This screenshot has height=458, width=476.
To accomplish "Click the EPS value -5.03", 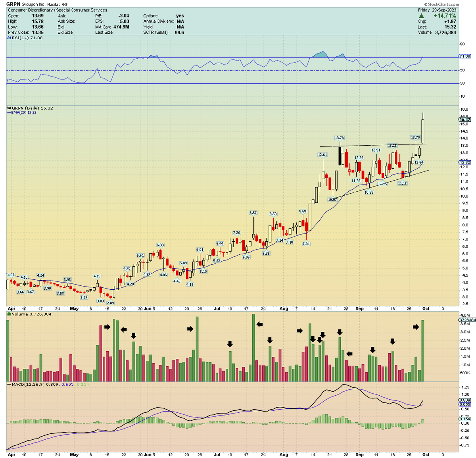I will pos(124,21).
